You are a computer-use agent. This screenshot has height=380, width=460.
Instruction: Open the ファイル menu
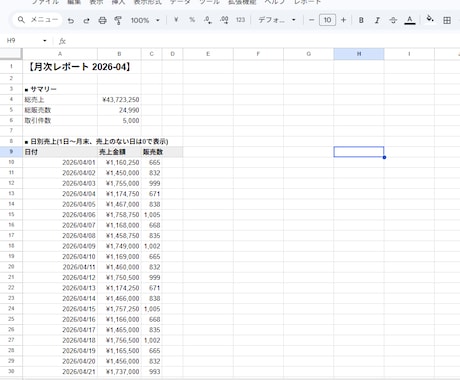point(45,2)
